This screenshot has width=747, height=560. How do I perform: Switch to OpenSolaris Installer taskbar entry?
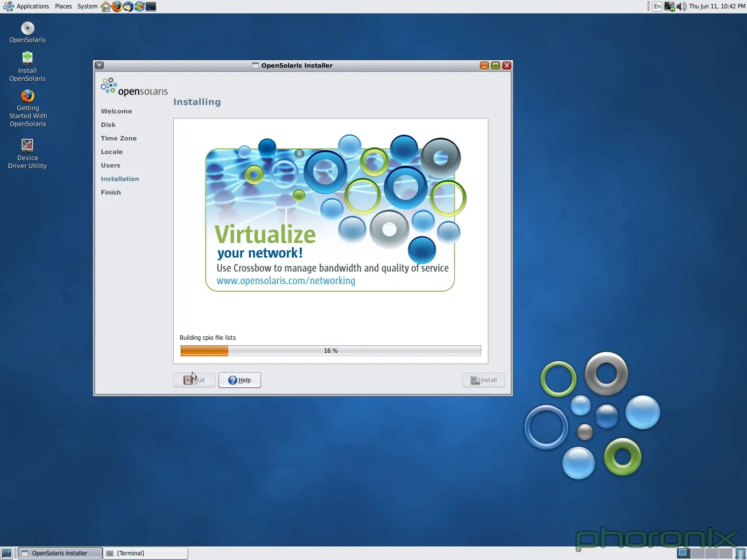pos(60,553)
